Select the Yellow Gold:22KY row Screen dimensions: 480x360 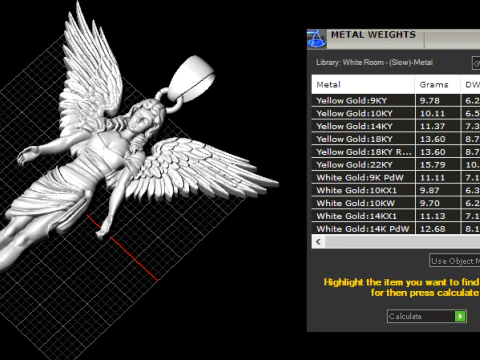[396, 165]
